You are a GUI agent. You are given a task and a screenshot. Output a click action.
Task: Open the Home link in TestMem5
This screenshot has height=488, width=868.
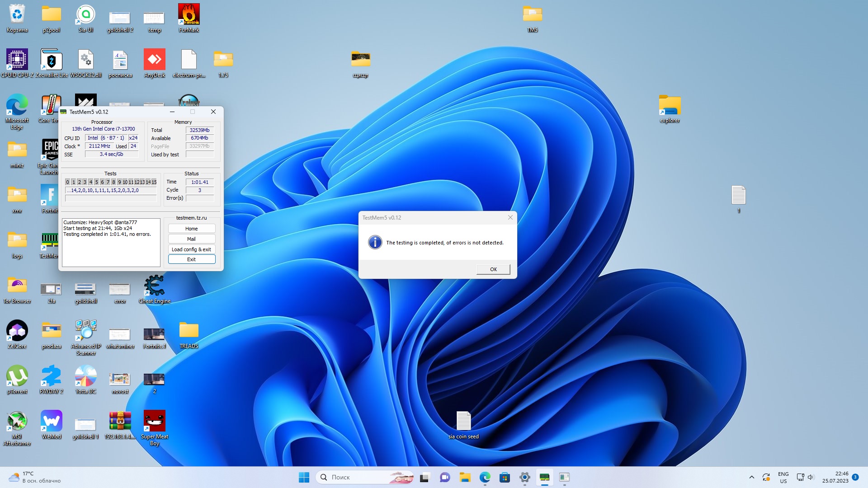click(x=191, y=229)
